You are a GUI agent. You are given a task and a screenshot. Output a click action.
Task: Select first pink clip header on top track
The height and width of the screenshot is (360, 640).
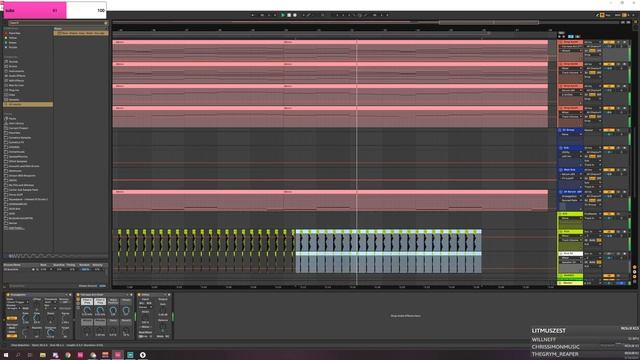pyautogui.click(x=198, y=42)
